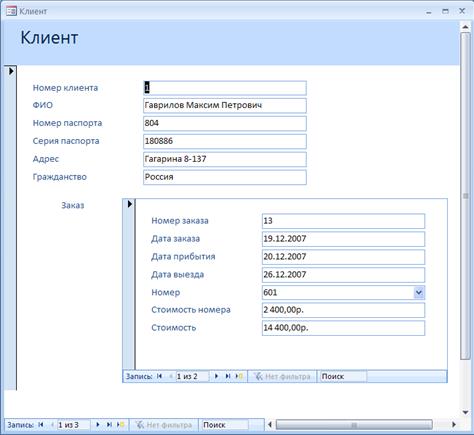Go to last record in main Клиент navigator
The height and width of the screenshot is (435, 474).
(x=109, y=425)
